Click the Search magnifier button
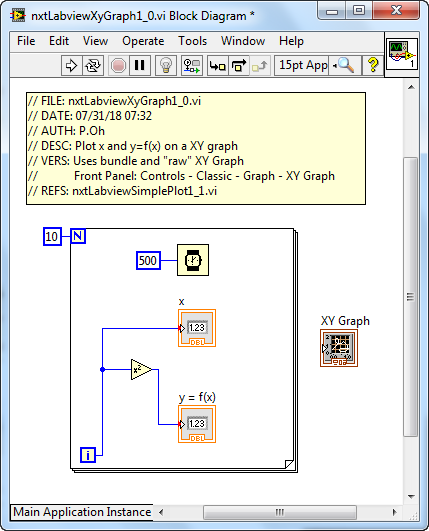 (x=344, y=65)
